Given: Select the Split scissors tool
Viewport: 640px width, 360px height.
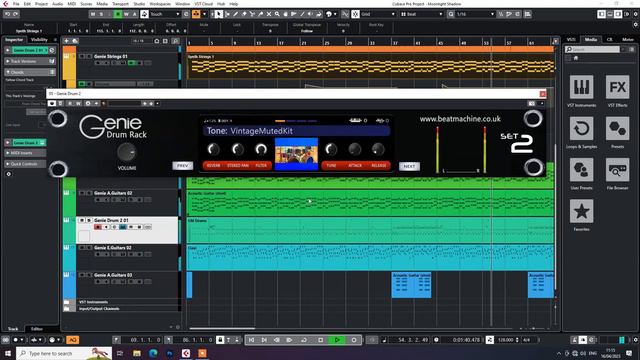Looking at the screenshot, I should click(x=252, y=14).
